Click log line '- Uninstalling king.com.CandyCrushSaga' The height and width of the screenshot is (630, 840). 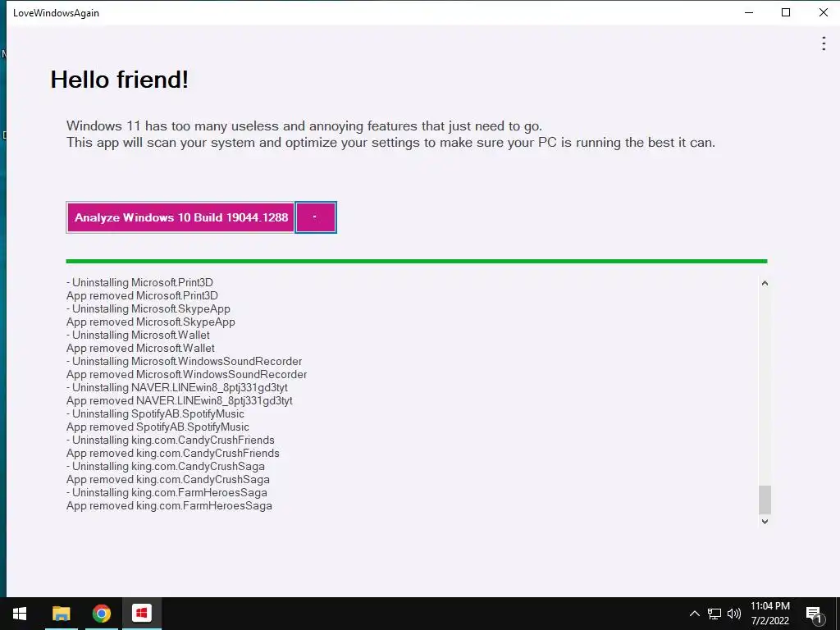pyautogui.click(x=166, y=466)
